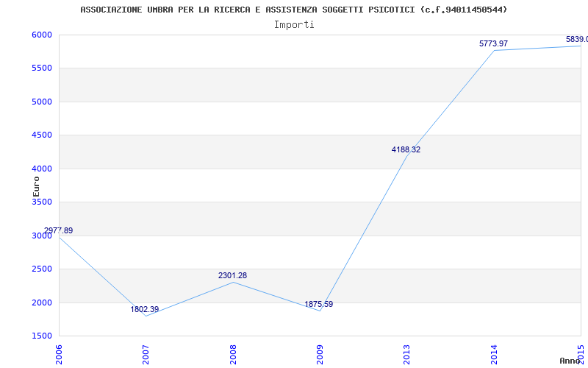Click the Anno x-axis title
The width and height of the screenshot is (588, 368).
tap(570, 361)
